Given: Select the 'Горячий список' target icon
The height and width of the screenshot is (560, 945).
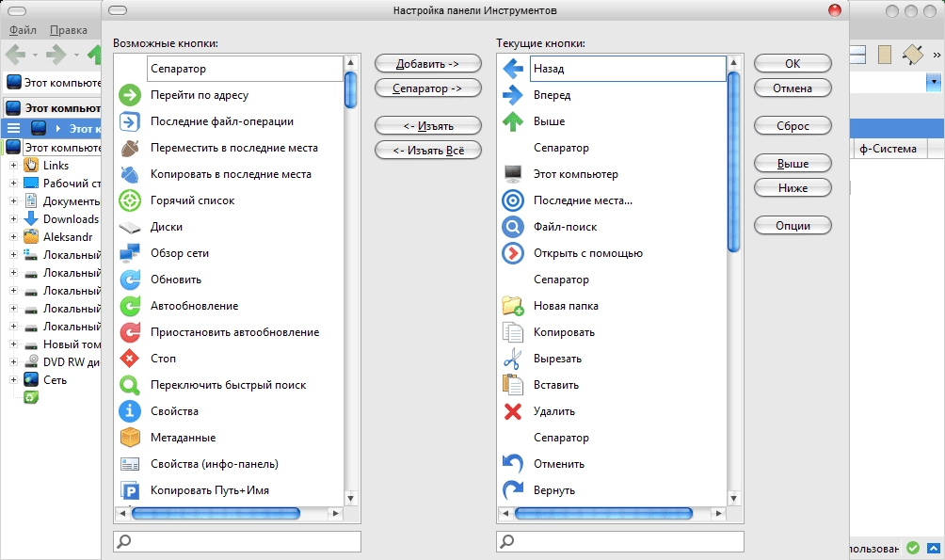Looking at the screenshot, I should tap(130, 200).
